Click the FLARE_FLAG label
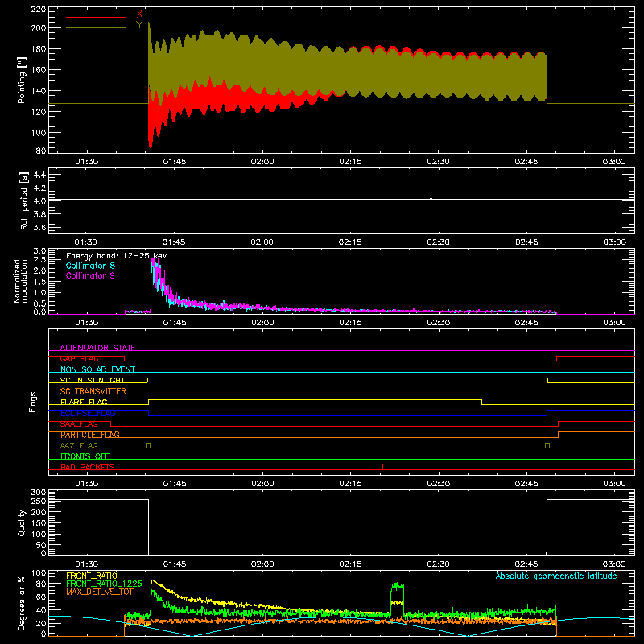Screen dimensions: 644x644 (x=84, y=402)
